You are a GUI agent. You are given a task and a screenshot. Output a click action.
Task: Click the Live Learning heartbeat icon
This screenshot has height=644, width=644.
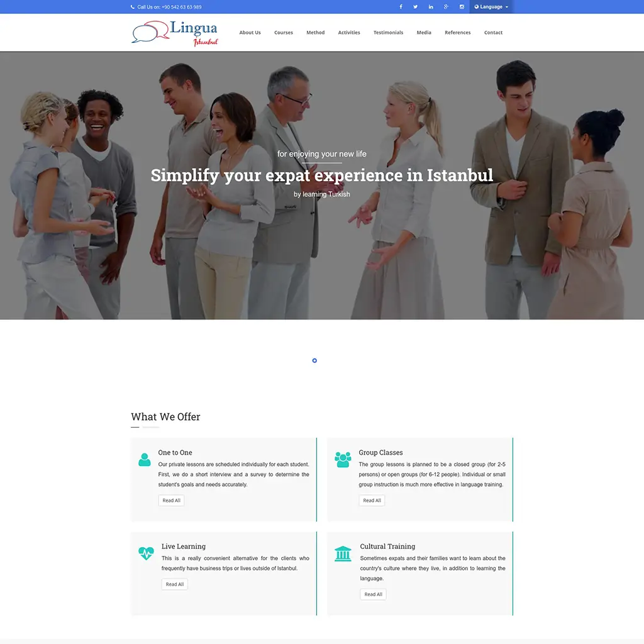[146, 553]
